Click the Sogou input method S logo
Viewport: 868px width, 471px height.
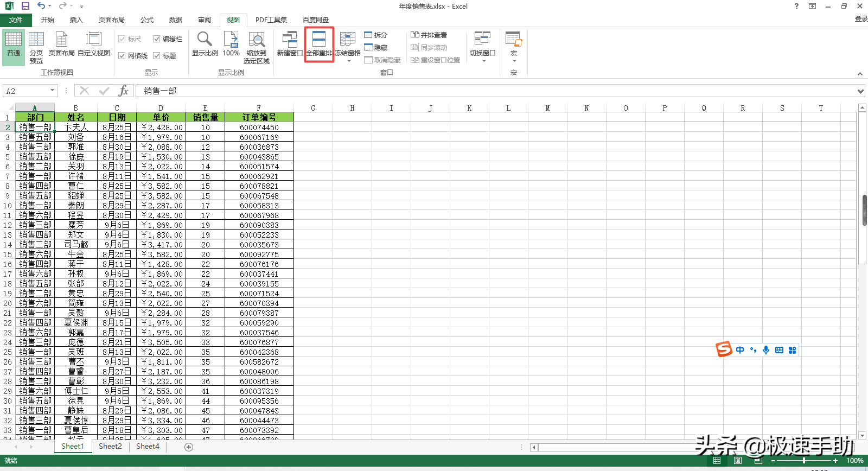(x=724, y=349)
